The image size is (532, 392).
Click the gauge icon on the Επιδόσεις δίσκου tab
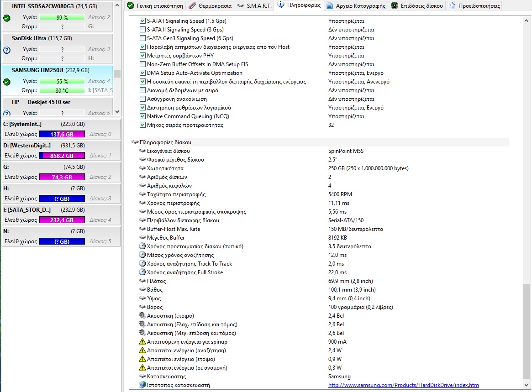click(x=394, y=6)
